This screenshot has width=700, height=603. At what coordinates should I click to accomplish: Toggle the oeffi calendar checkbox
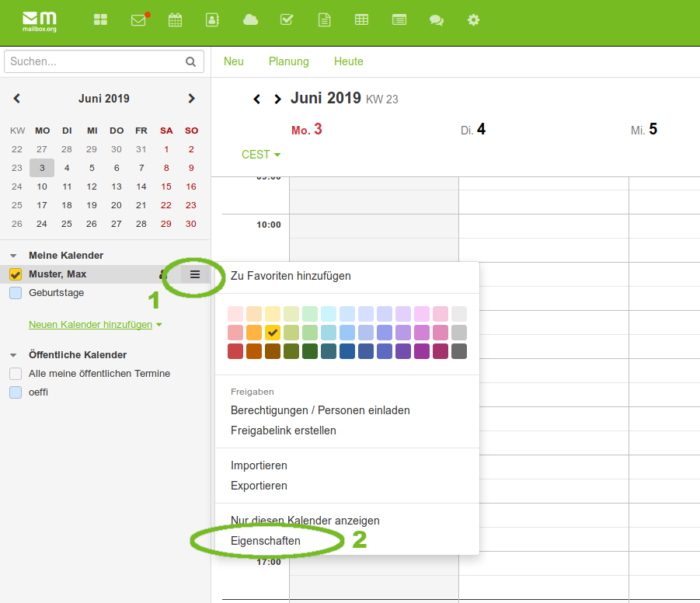click(16, 392)
